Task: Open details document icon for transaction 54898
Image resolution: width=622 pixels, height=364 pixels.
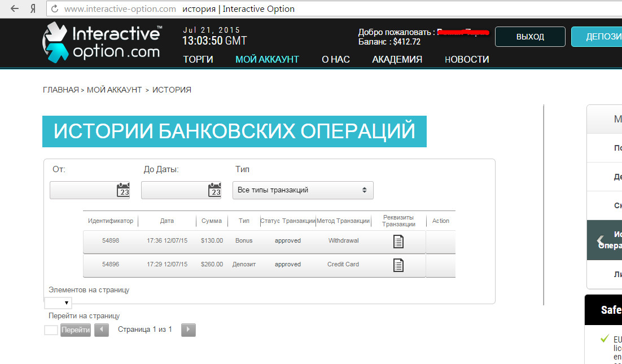Action: (x=398, y=242)
